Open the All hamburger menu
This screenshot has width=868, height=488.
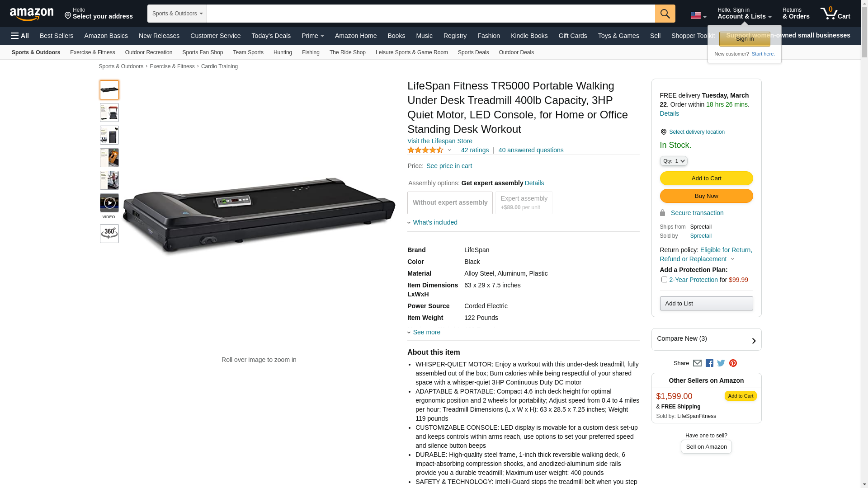20,36
